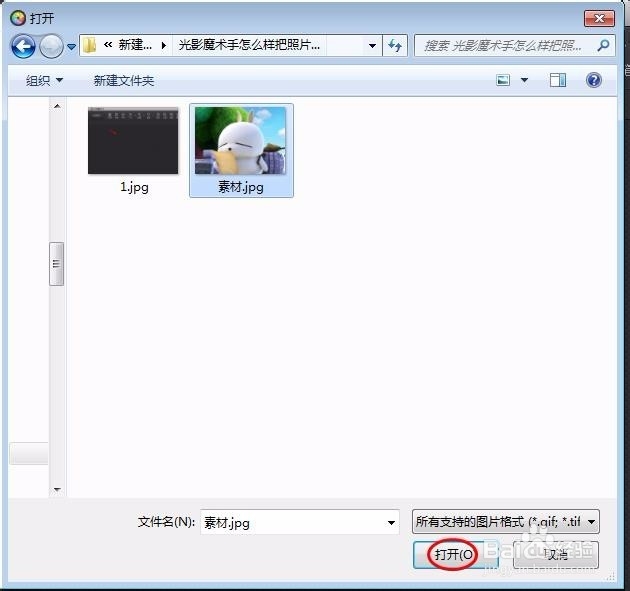Expand the filename combo box dropdown
The image size is (630, 591).
coord(391,522)
